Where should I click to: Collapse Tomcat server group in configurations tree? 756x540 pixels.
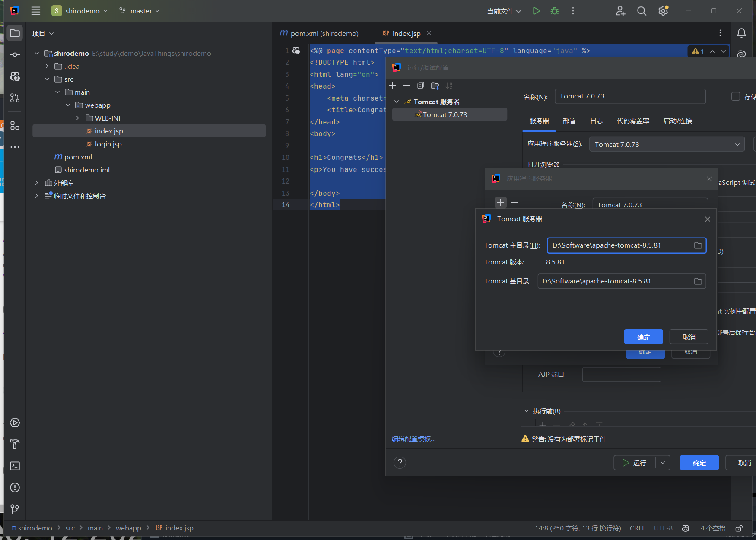point(396,102)
